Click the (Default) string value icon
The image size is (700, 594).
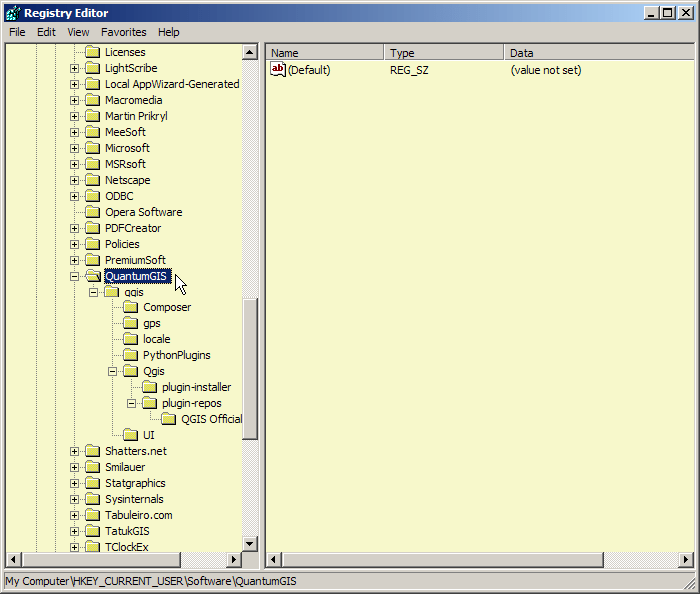coord(278,69)
